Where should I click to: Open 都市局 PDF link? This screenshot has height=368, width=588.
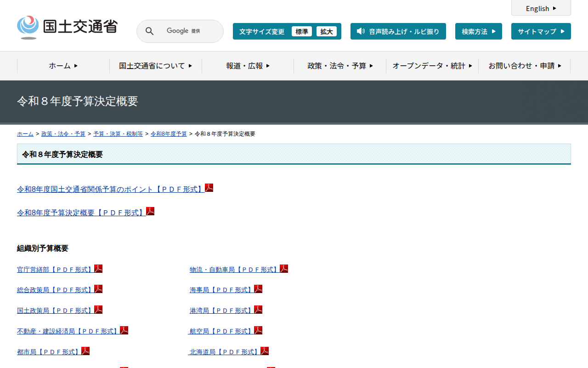[49, 352]
